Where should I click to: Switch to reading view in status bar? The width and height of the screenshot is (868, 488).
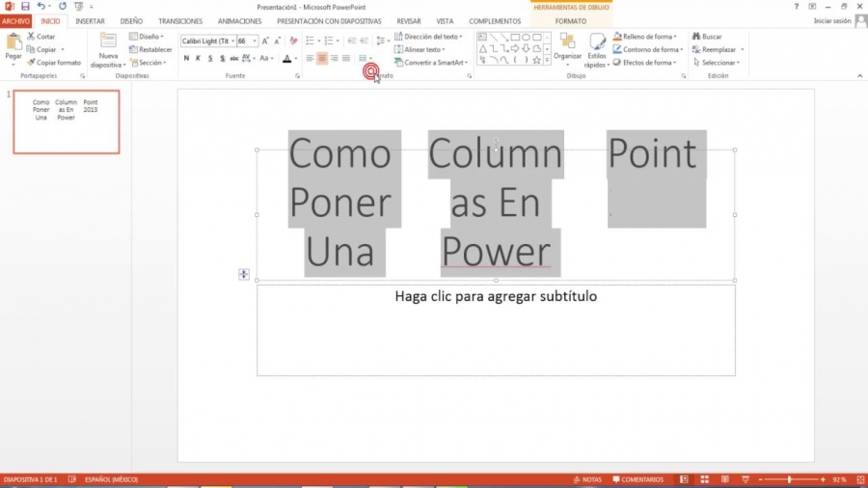click(x=725, y=479)
